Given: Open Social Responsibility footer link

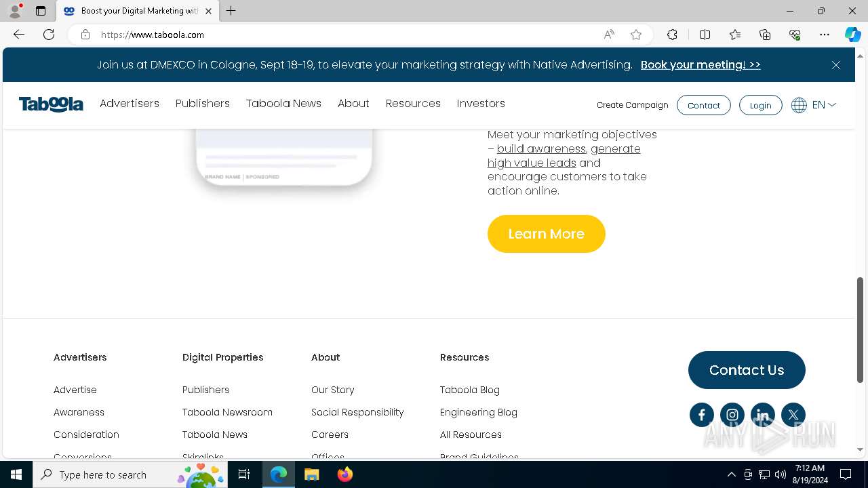Looking at the screenshot, I should (357, 412).
